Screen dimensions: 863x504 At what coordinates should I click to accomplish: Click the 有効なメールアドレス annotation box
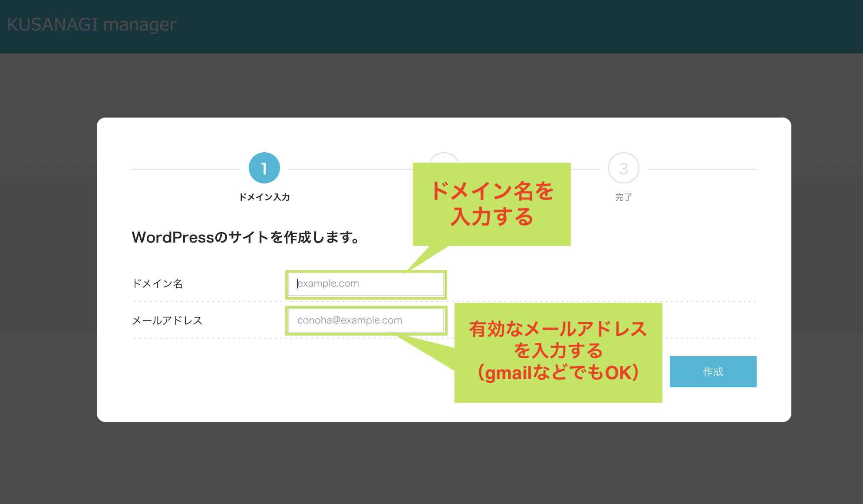coord(558,351)
